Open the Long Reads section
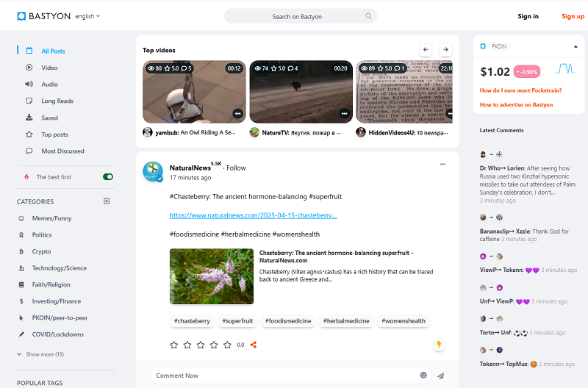The height and width of the screenshot is (388, 588). (x=57, y=101)
